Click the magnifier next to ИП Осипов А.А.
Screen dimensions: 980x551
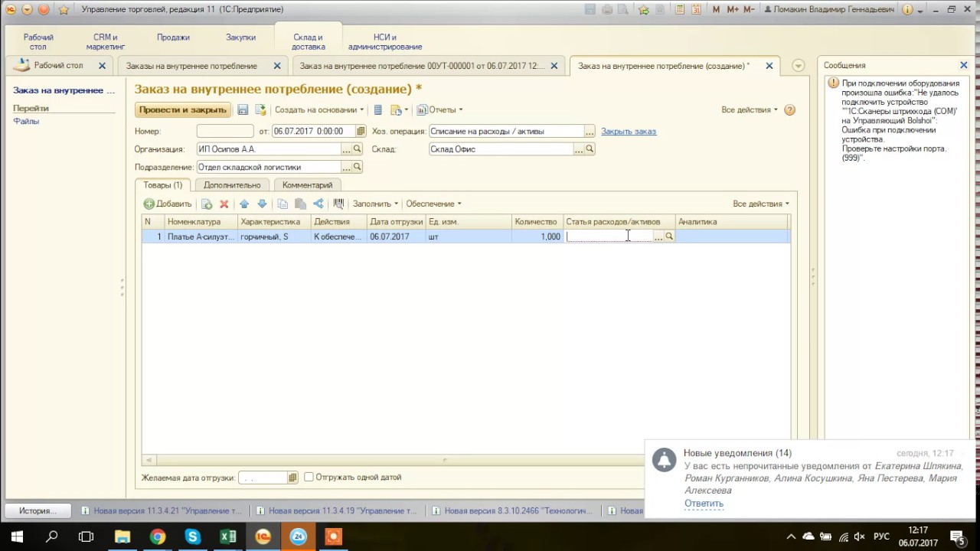[357, 149]
